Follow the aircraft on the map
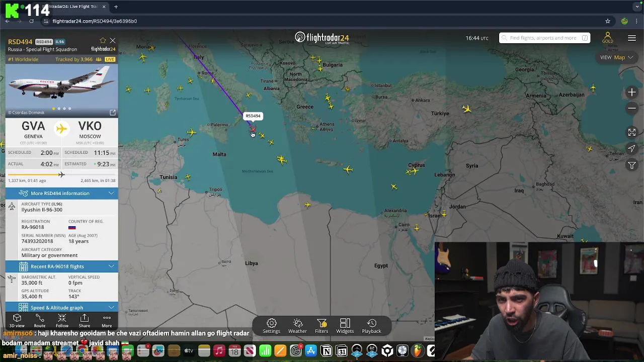Viewport: 644px width, 362px height. [x=62, y=321]
